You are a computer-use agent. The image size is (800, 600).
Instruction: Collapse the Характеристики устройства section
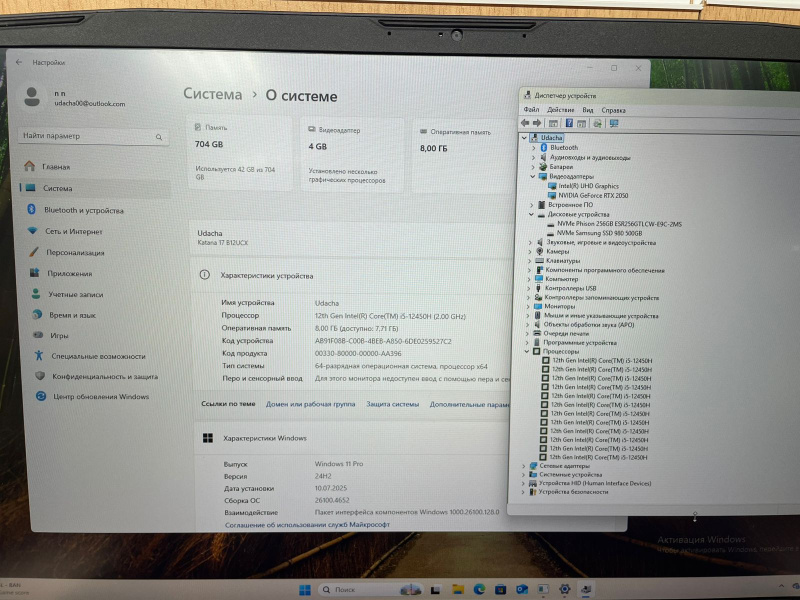tap(351, 276)
